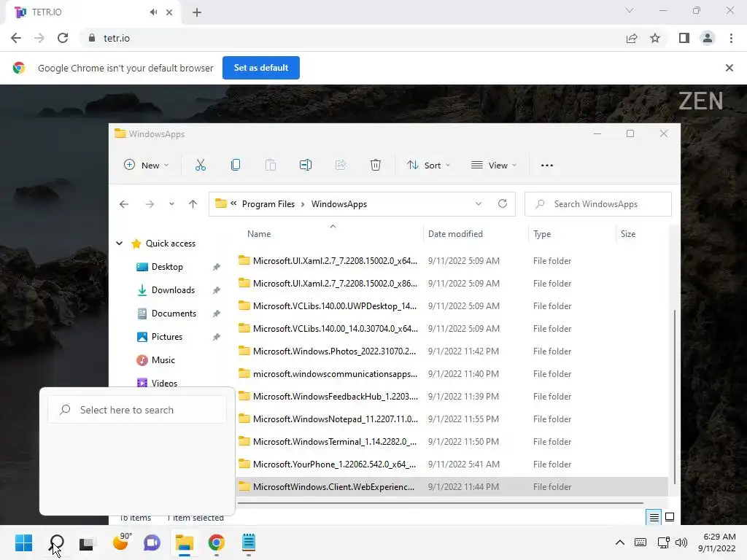Screen dimensions: 747x560
Task: Open Music in Quick access
Action: [x=163, y=360]
